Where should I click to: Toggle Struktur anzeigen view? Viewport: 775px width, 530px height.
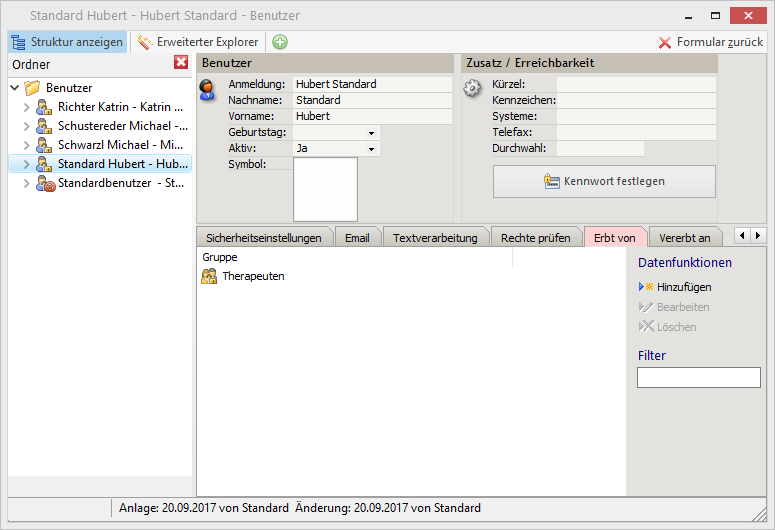click(68, 42)
